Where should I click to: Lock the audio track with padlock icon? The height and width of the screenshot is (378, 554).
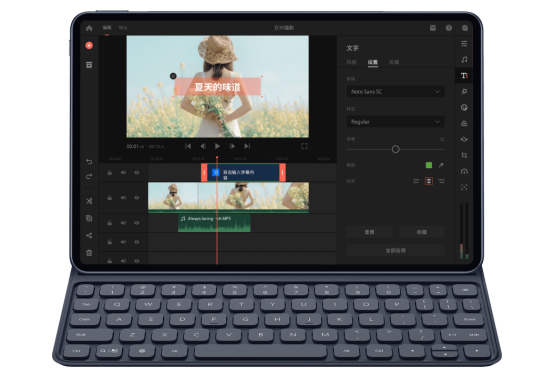[110, 223]
